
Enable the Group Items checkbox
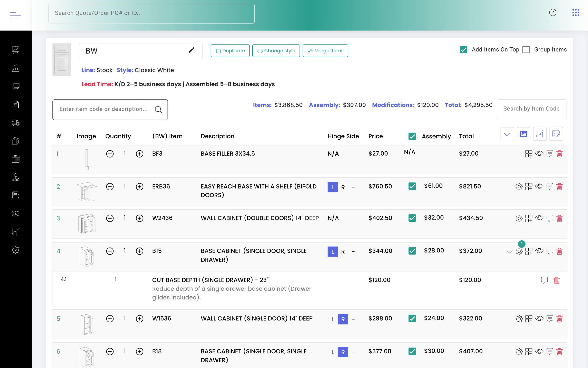pyautogui.click(x=526, y=50)
